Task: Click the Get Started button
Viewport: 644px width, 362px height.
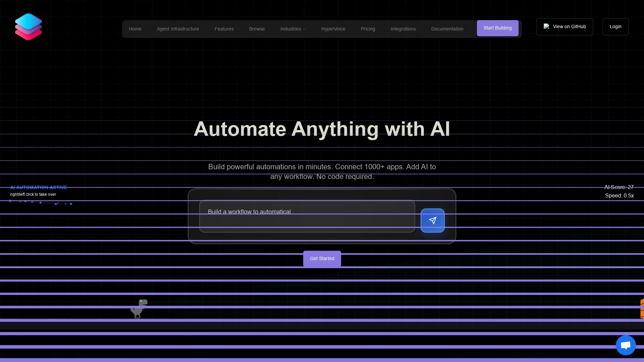Action: pos(322,259)
